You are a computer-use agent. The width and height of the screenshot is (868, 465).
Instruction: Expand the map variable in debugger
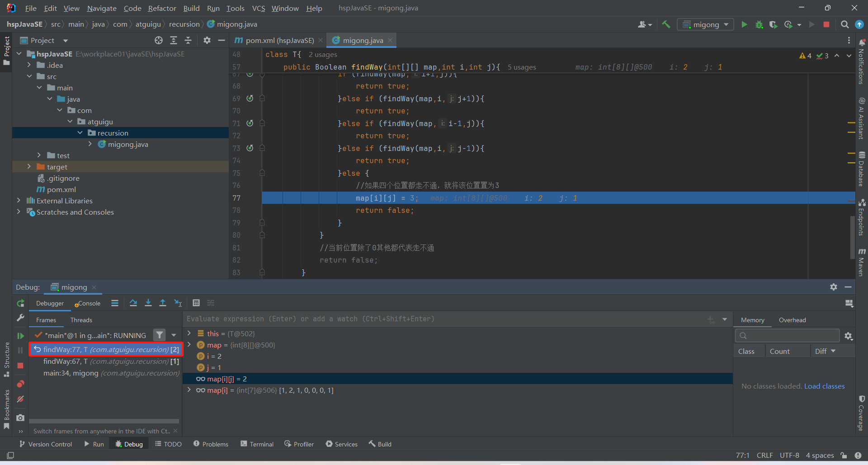tap(189, 345)
